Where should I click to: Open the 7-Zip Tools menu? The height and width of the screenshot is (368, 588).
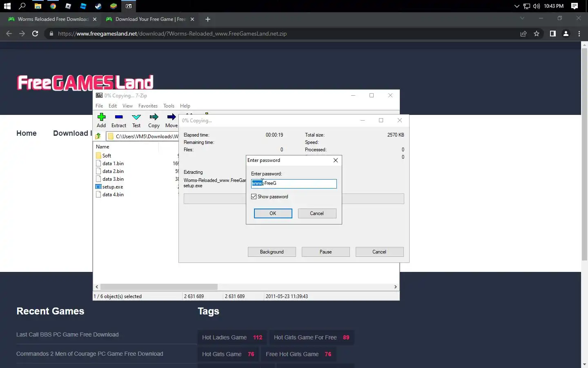169,105
